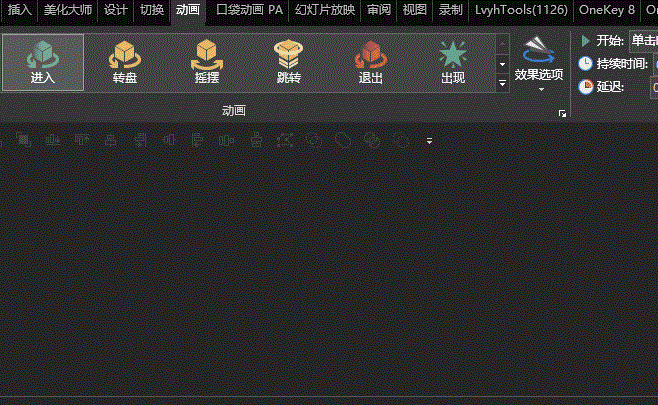Apply the 转盘 wheel animation

124,62
